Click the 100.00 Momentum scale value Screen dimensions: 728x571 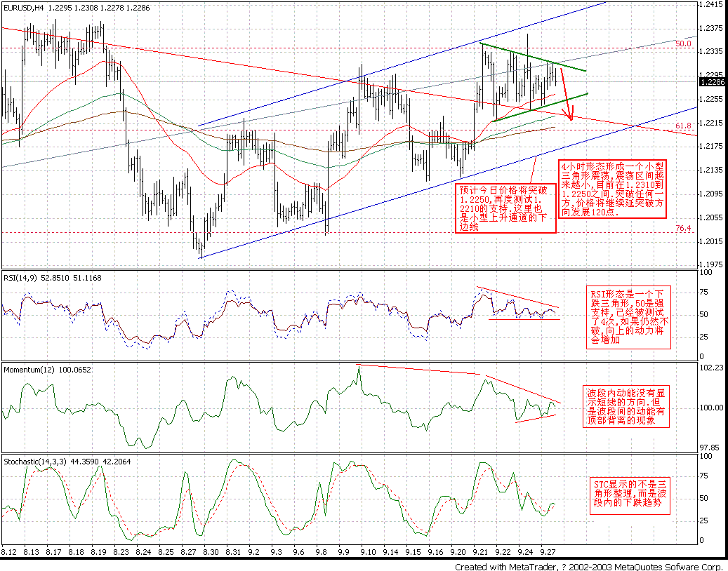point(713,408)
